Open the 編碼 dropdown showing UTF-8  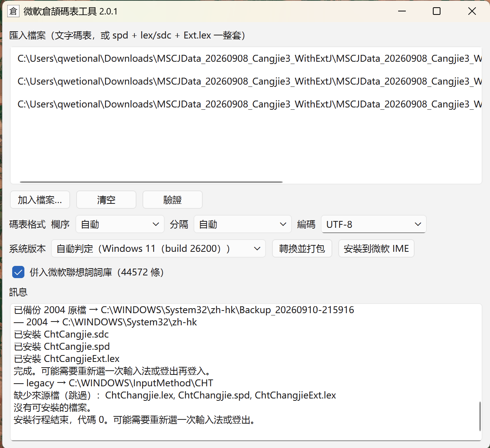[x=374, y=224]
